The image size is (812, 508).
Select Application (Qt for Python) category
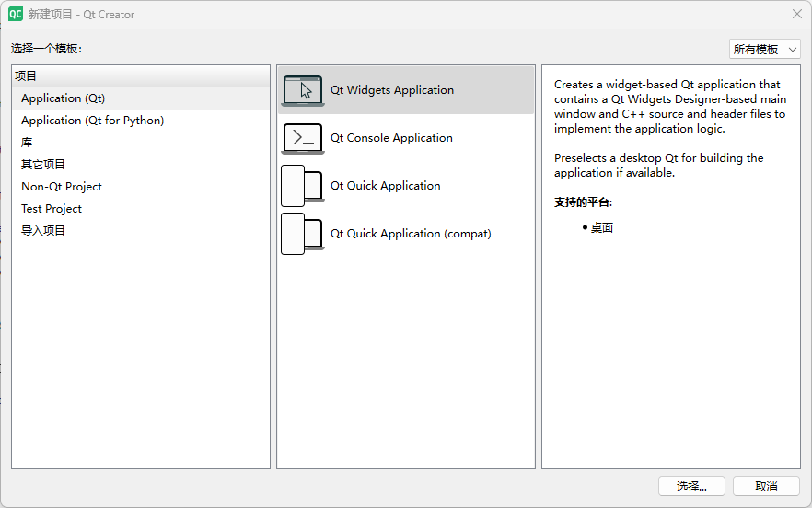141,121
